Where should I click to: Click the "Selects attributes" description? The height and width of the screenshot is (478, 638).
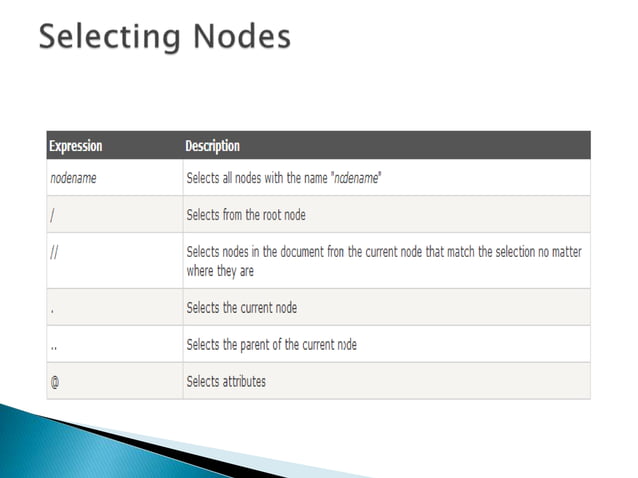tap(226, 381)
